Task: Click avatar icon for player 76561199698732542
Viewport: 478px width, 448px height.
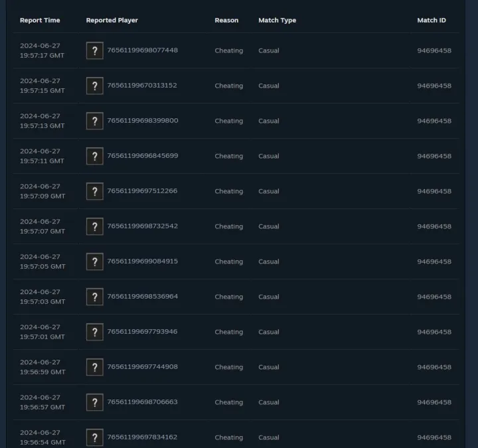Action: coord(95,226)
